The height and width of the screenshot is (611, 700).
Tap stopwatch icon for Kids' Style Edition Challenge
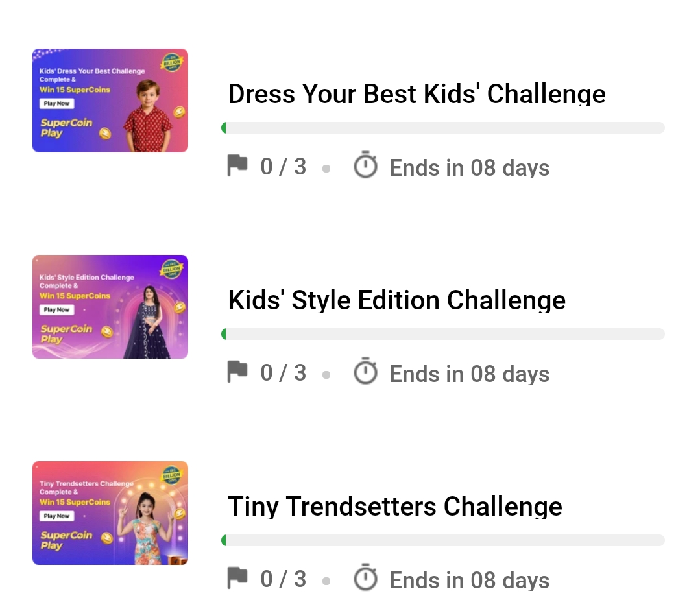[x=365, y=372]
